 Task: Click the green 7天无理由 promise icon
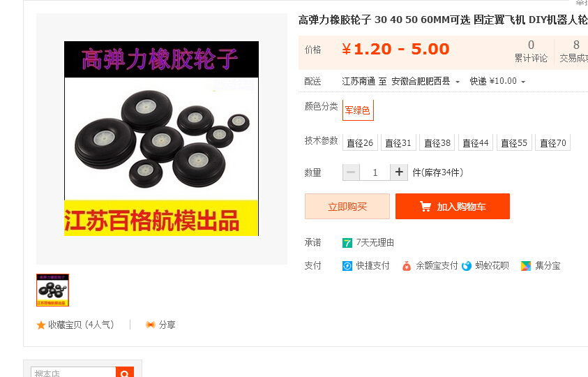[347, 243]
